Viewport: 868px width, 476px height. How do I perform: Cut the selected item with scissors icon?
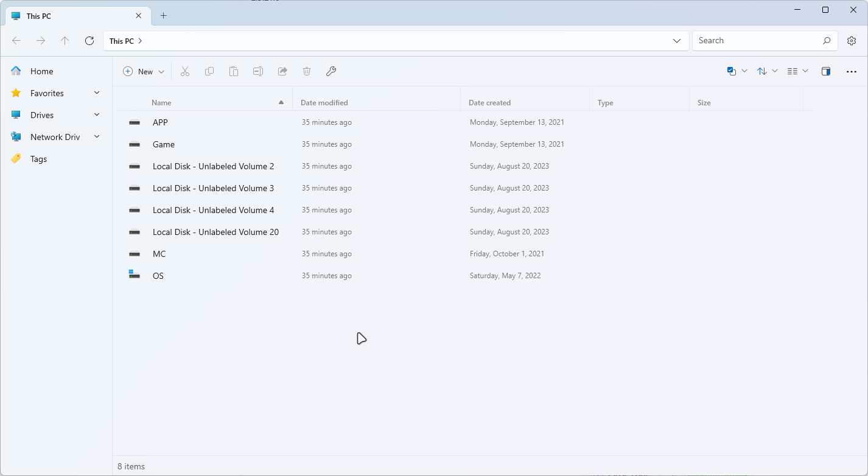tap(185, 71)
